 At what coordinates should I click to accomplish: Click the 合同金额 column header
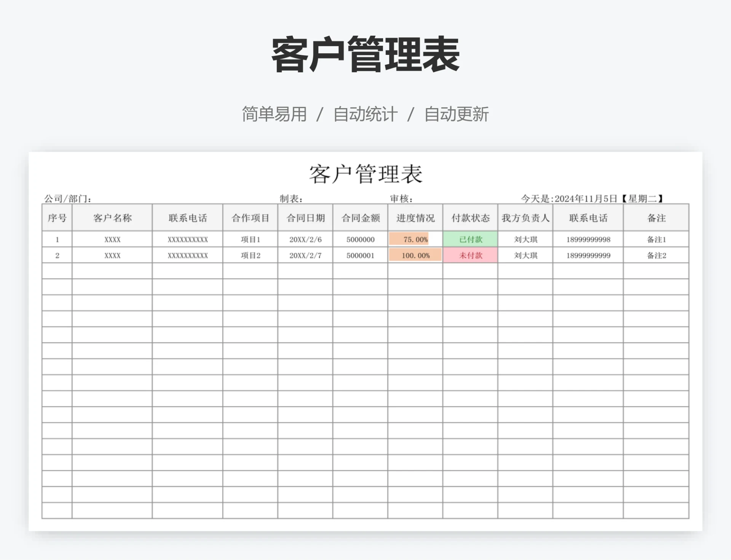[360, 218]
